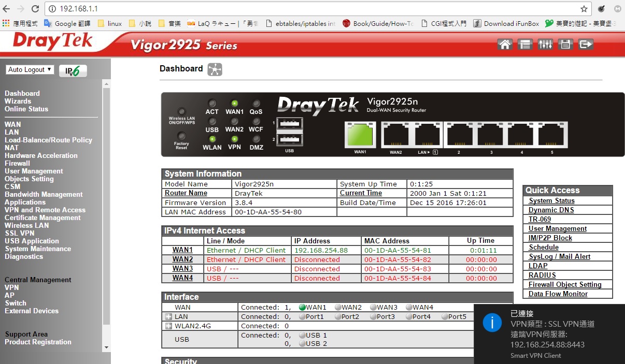Open TR-069 quick access link
Screen dimensions: 625x364
(539, 220)
